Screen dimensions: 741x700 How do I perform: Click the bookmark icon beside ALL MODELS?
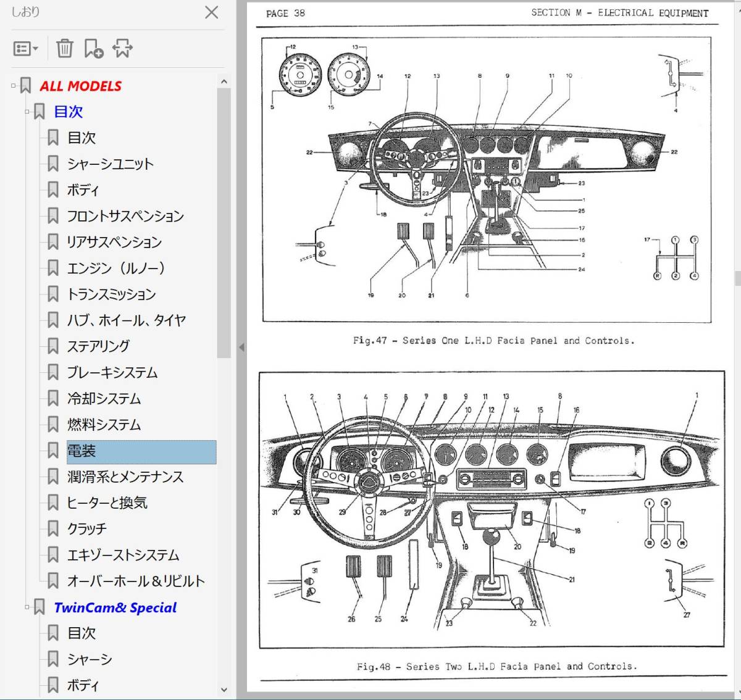tap(26, 86)
